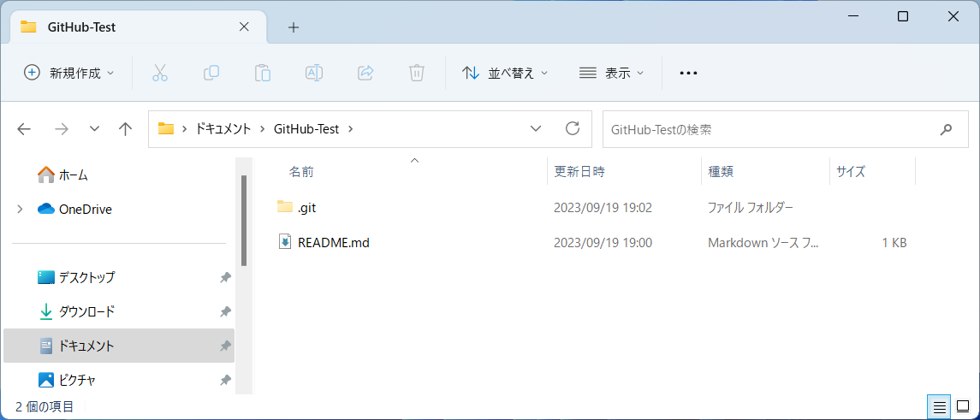980x420 pixels.
Task: Click the Rename icon in toolbar
Action: 314,73
